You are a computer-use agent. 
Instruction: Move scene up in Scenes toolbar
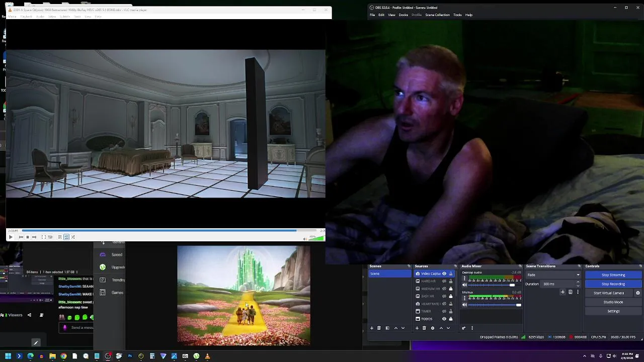tap(396, 328)
